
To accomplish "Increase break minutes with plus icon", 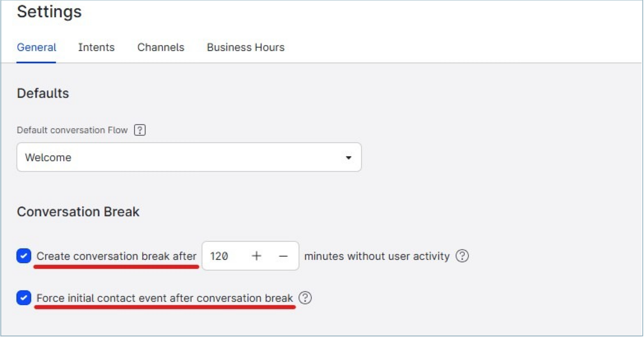I will (256, 256).
